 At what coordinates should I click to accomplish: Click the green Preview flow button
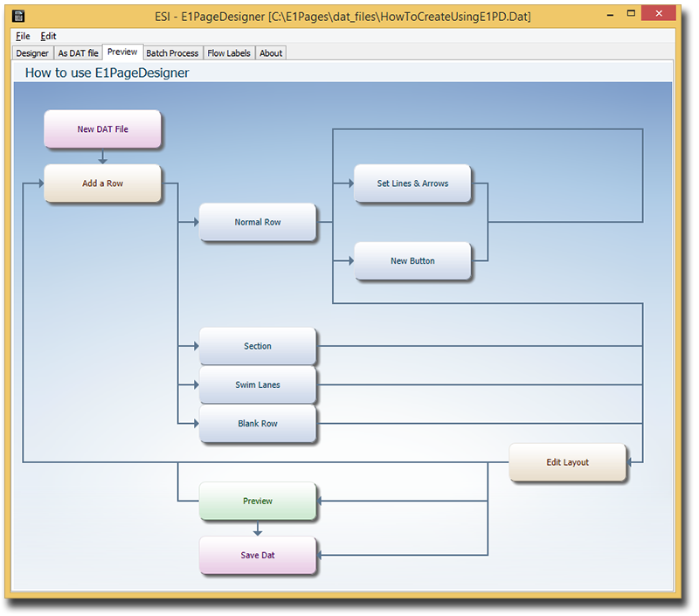click(x=258, y=502)
